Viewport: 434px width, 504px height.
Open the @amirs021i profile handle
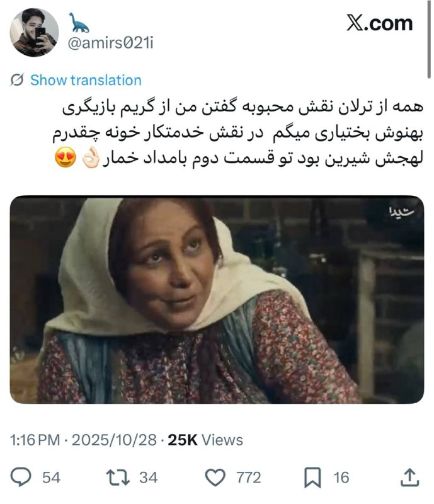click(110, 43)
